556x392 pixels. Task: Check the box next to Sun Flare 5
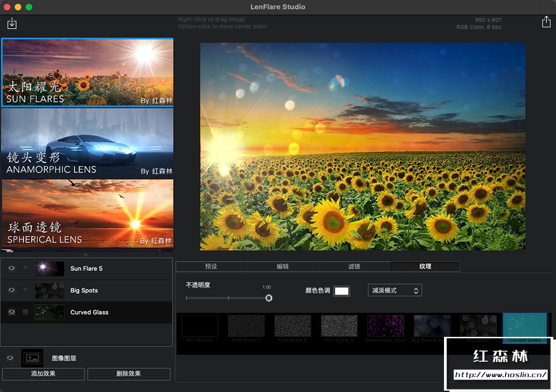[x=25, y=268]
